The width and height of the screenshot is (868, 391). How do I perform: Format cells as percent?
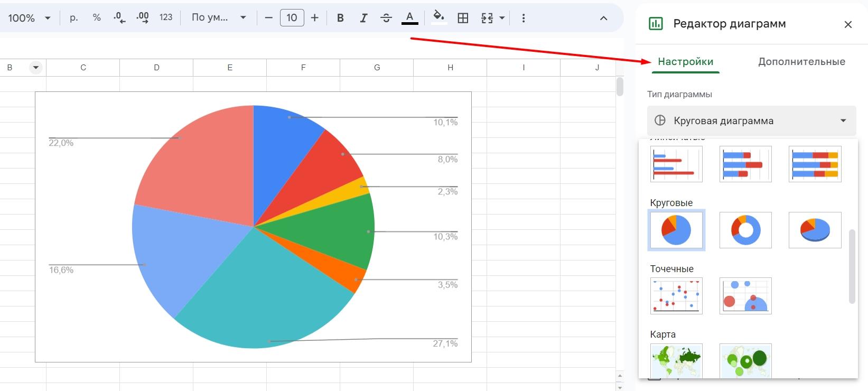coord(97,17)
